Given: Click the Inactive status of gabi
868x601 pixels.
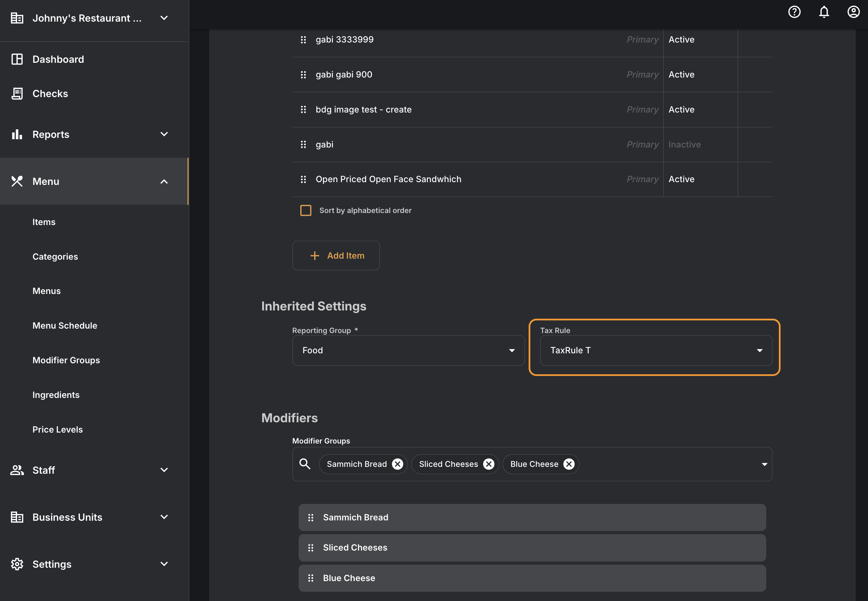Looking at the screenshot, I should coord(684,145).
